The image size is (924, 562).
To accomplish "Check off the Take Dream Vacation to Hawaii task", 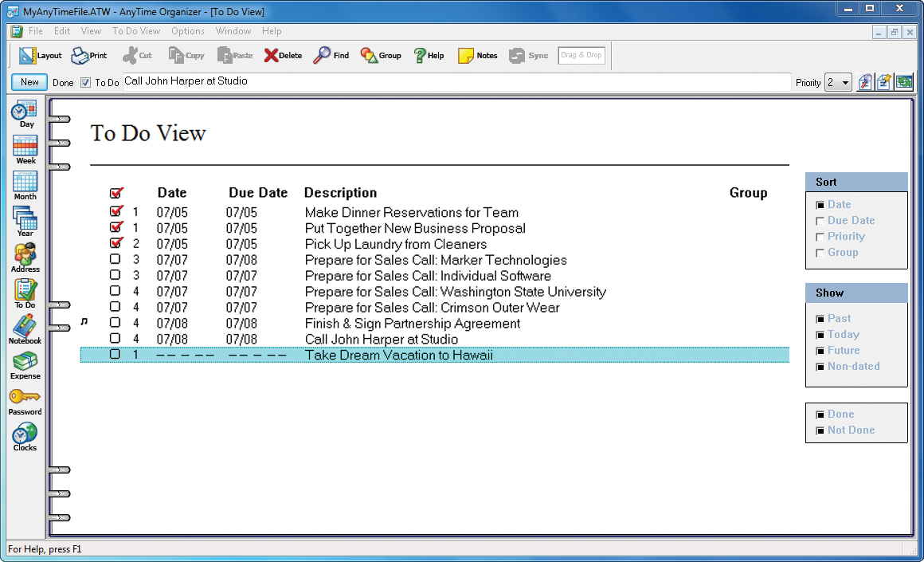I will [x=115, y=354].
